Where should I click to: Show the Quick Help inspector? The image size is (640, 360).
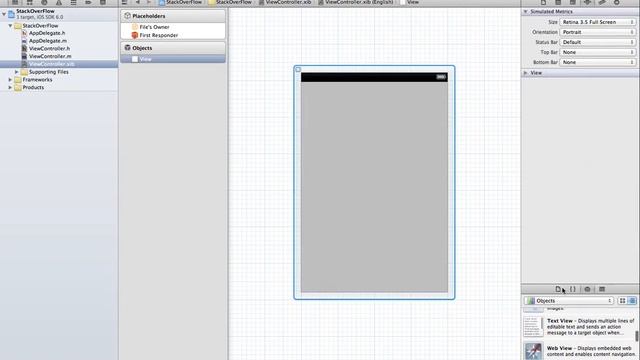click(558, 2)
